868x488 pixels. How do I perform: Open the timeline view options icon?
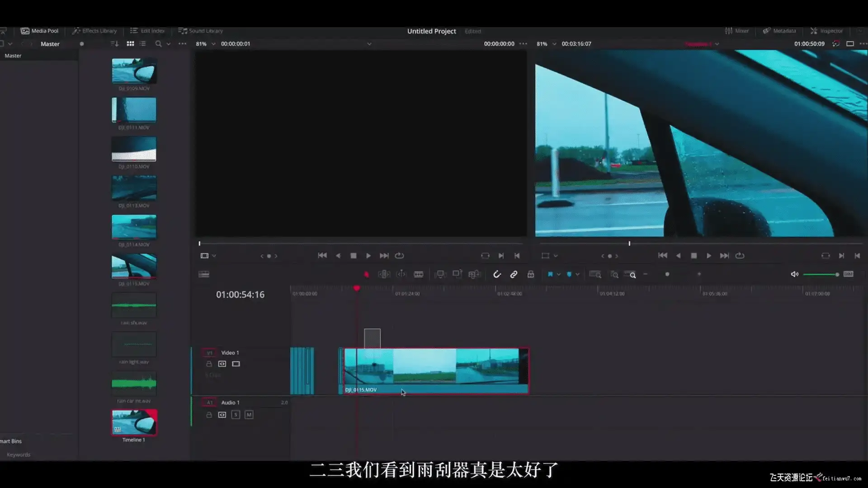click(x=204, y=274)
